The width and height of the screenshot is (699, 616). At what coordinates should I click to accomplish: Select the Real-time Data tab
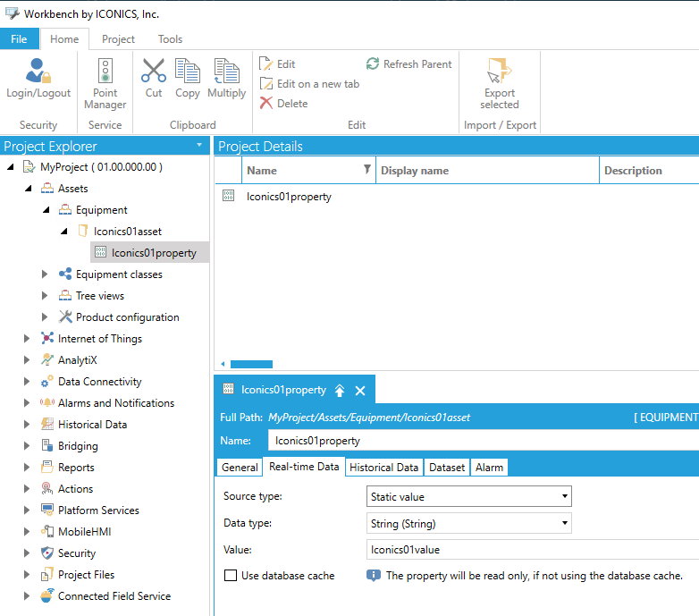(x=304, y=467)
